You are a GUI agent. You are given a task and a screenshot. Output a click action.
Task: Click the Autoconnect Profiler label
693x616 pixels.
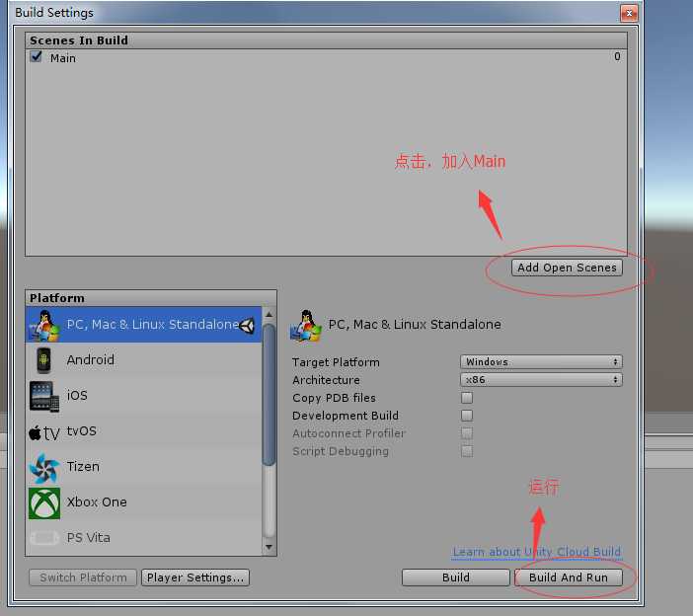(x=348, y=433)
